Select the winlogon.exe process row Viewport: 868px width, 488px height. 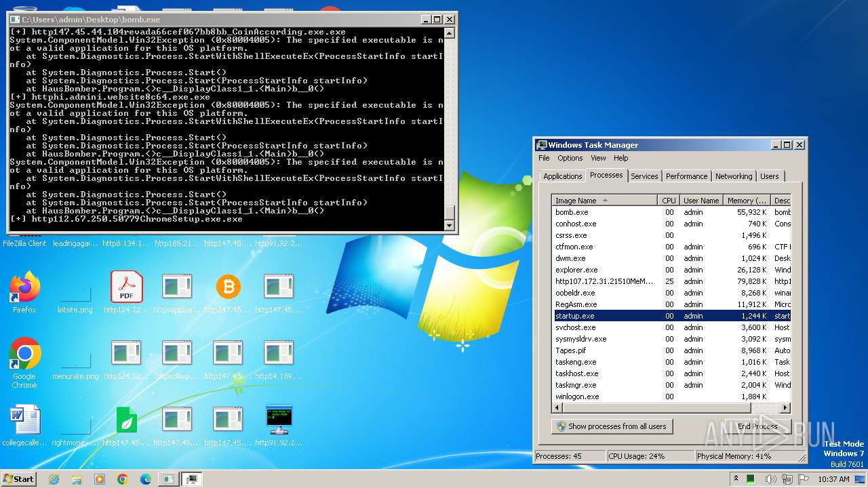(x=671, y=396)
